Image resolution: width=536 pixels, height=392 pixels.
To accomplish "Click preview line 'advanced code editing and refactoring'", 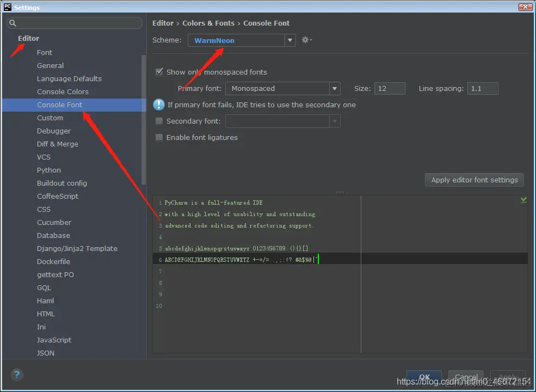I will pos(239,226).
